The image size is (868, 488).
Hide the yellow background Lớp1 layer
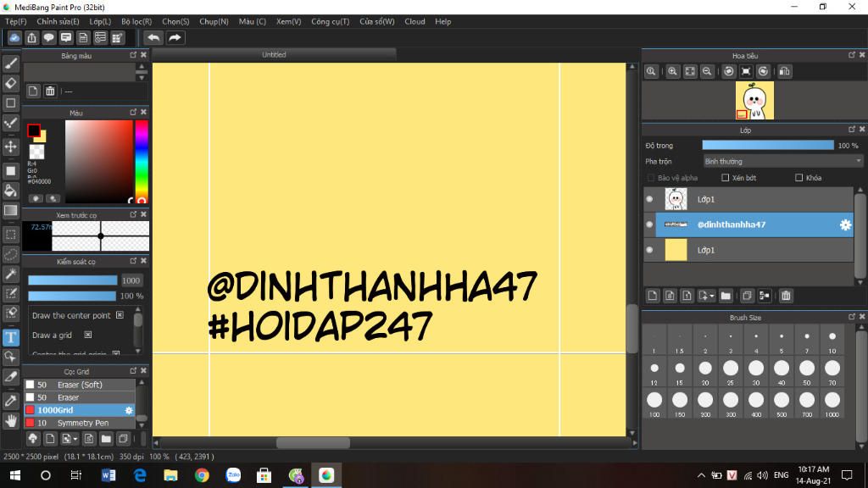(x=649, y=250)
